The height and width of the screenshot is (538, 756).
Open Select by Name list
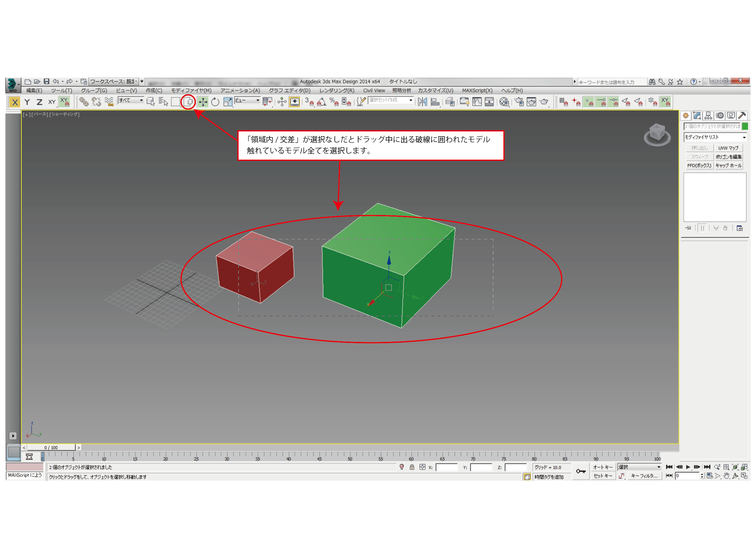click(163, 102)
